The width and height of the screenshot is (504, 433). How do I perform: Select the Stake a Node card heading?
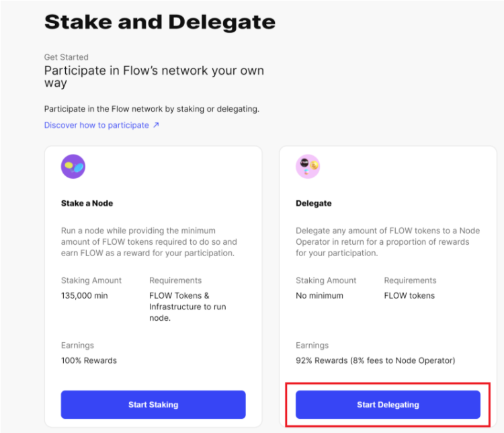[x=87, y=203]
